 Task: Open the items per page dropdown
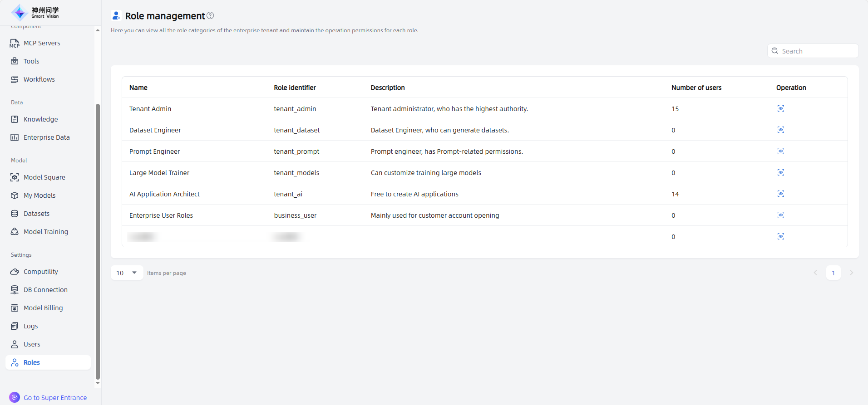click(x=127, y=273)
